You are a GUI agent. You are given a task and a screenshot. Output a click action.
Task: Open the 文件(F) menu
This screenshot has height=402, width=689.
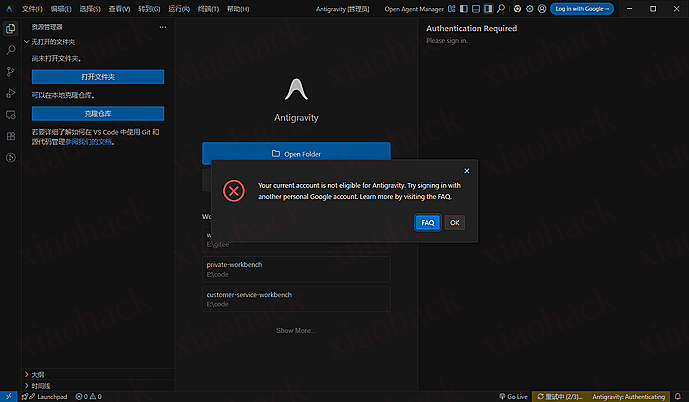point(32,8)
